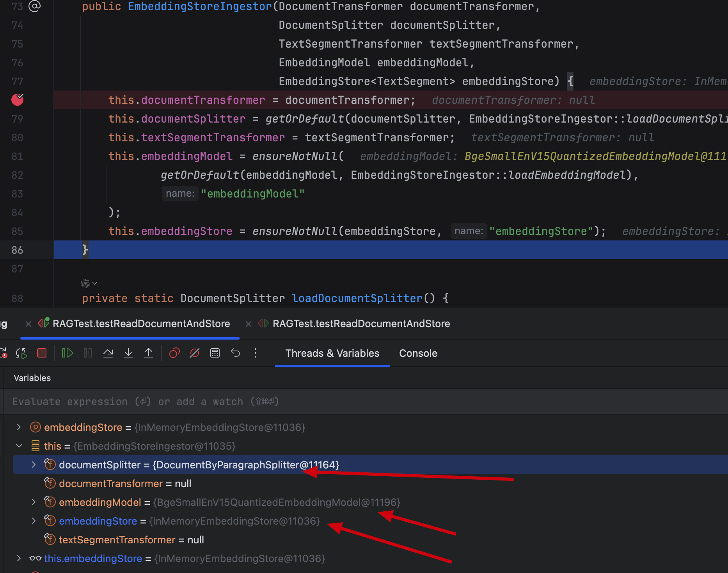Click the field icon beside documentTransformer
This screenshot has height=573, width=728.
coord(50,483)
